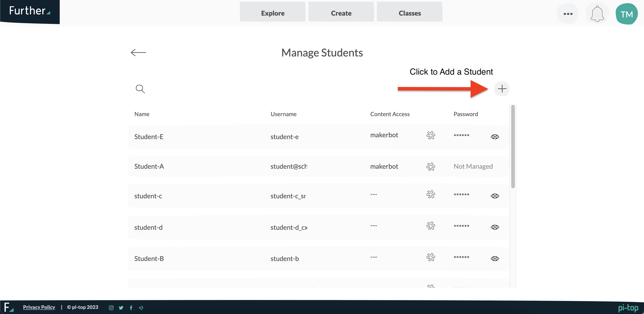
Task: Click the Instagram icon in the footer
Action: (x=111, y=308)
